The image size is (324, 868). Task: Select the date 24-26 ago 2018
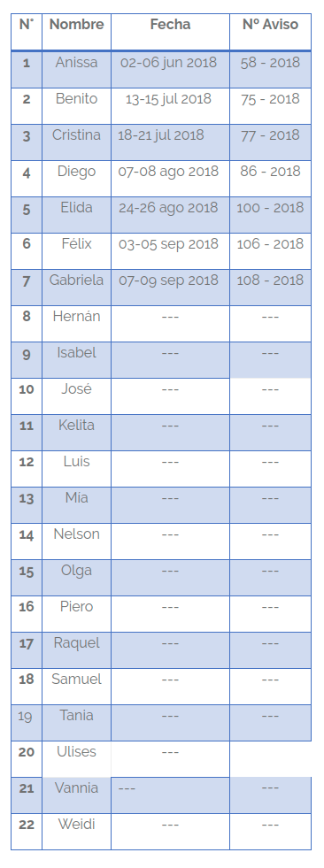tap(168, 208)
